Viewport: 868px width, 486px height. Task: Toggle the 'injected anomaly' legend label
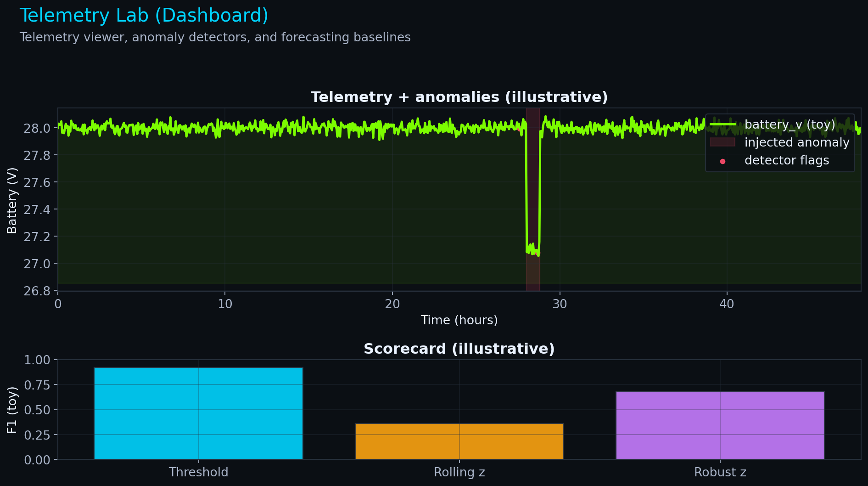(x=797, y=142)
